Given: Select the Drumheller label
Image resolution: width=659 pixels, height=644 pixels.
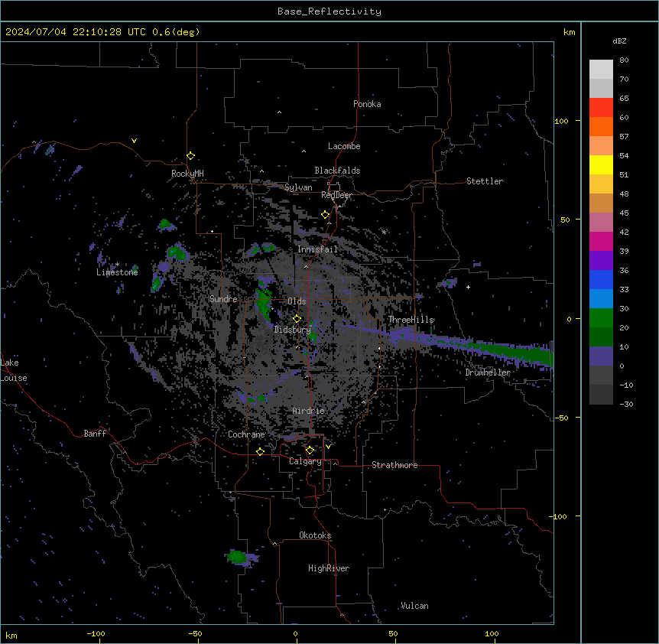Looking at the screenshot, I should 488,372.
